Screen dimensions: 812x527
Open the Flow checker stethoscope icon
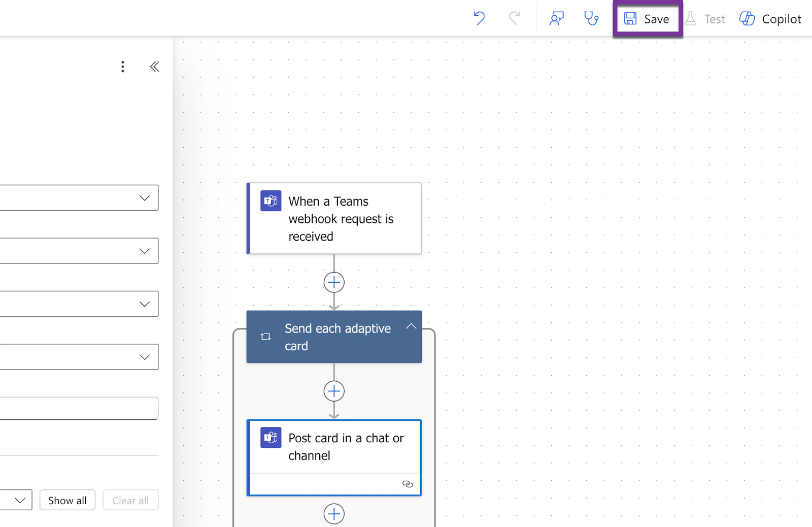591,19
